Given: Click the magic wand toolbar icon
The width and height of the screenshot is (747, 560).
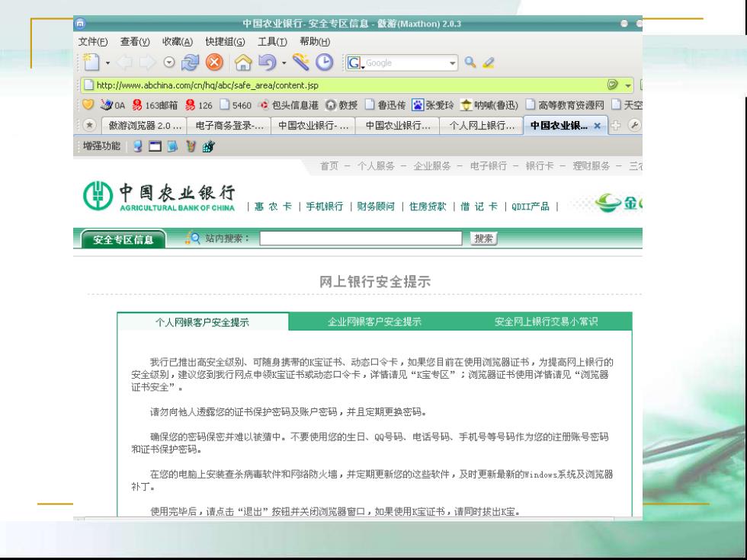Looking at the screenshot, I should [x=301, y=62].
